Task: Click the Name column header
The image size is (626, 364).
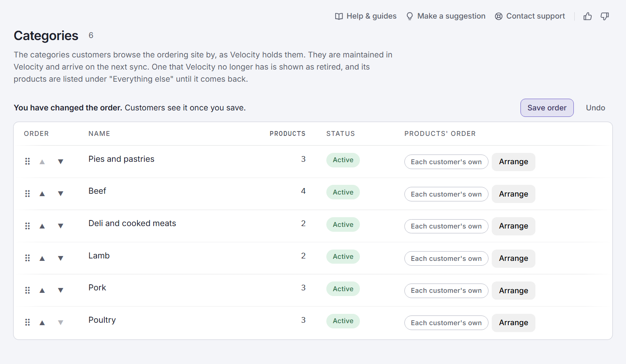Action: tap(99, 133)
